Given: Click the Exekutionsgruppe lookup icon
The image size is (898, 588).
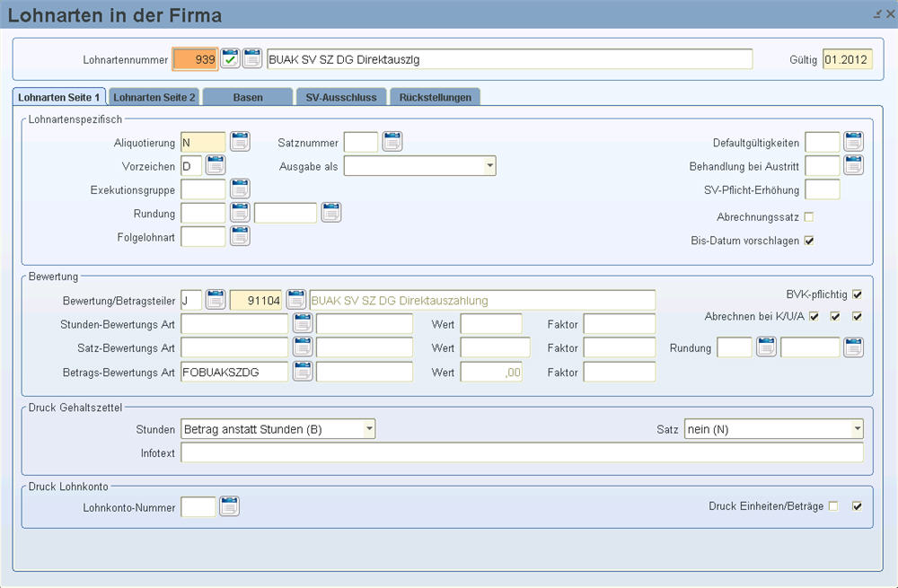Looking at the screenshot, I should [240, 189].
